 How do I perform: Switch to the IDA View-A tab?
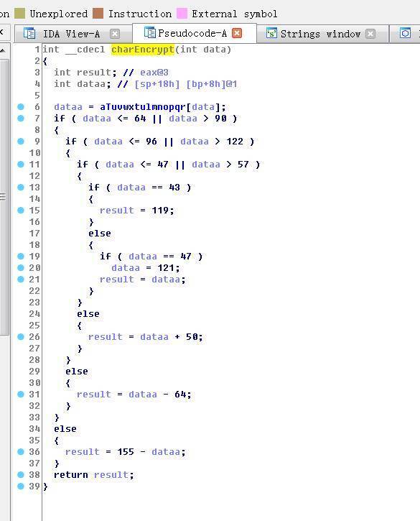pyautogui.click(x=71, y=34)
